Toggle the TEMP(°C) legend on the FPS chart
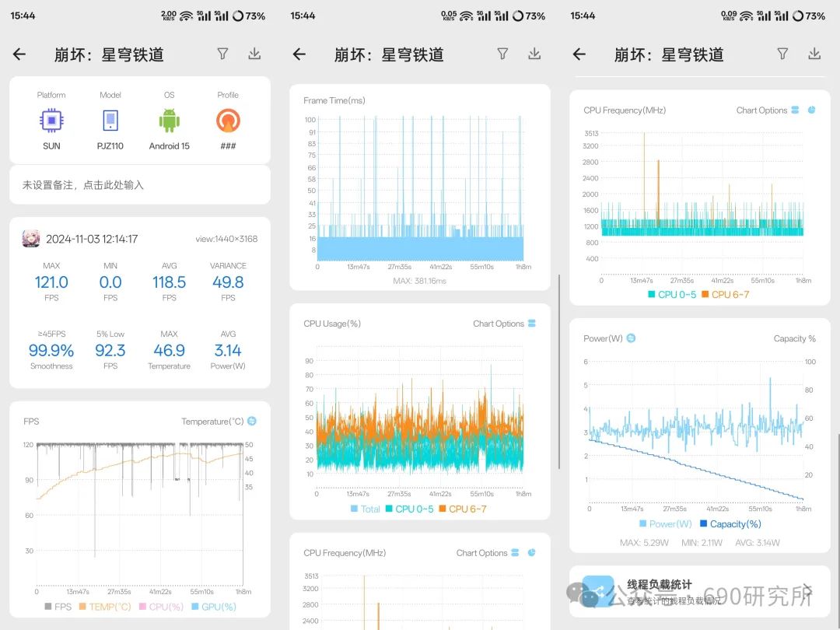The image size is (840, 630). click(x=105, y=607)
